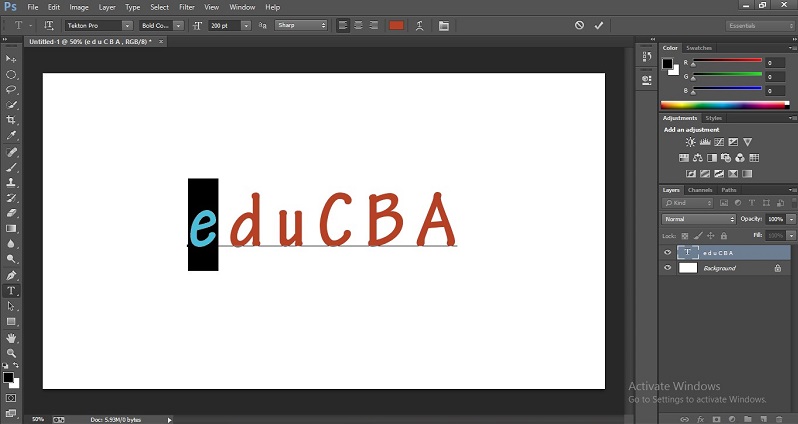Select the Path Selection tool

tap(11, 306)
